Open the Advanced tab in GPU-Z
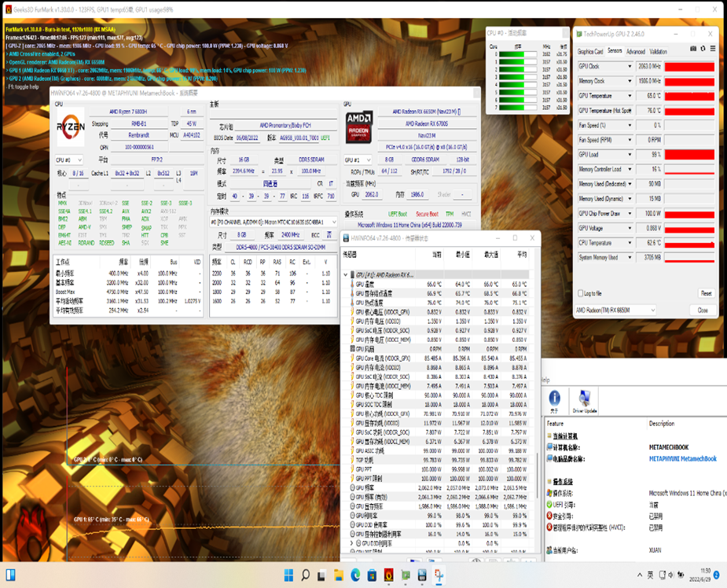This screenshot has width=727, height=588. [636, 51]
